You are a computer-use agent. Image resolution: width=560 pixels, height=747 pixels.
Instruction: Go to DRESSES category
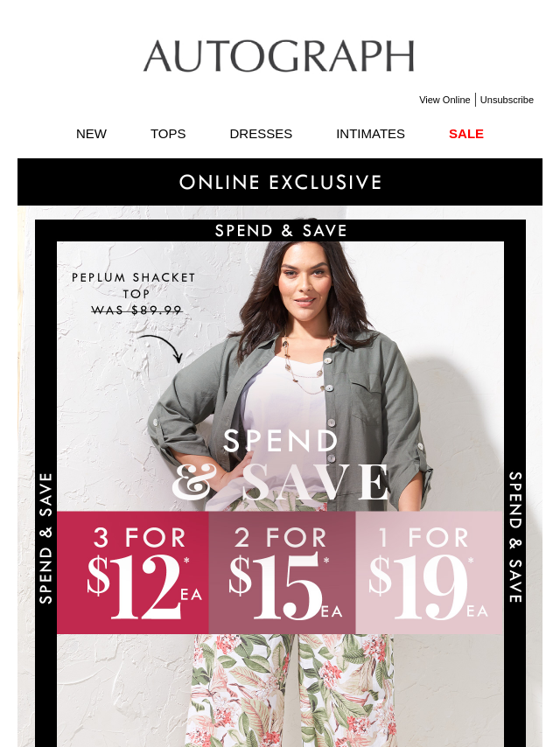pos(261,134)
